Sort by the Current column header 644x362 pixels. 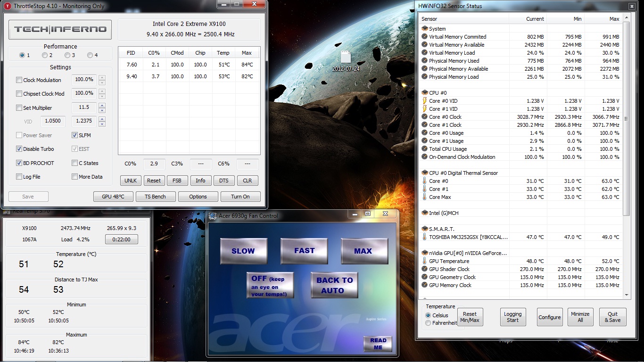[x=528, y=19]
